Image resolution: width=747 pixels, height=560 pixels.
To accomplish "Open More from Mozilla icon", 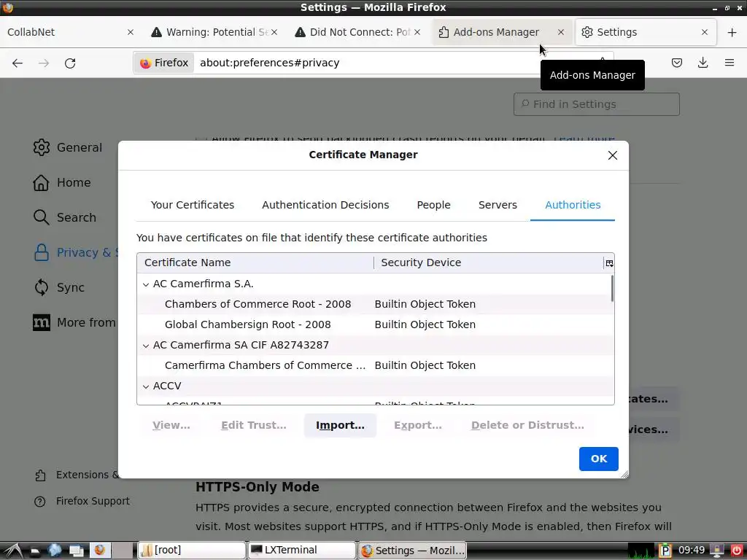I will [42, 322].
